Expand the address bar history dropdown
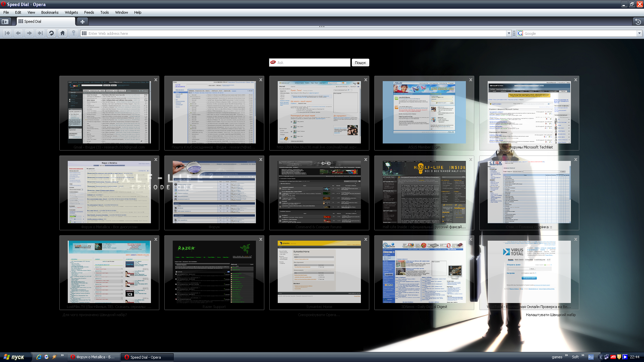Image resolution: width=644 pixels, height=362 pixels. click(509, 33)
